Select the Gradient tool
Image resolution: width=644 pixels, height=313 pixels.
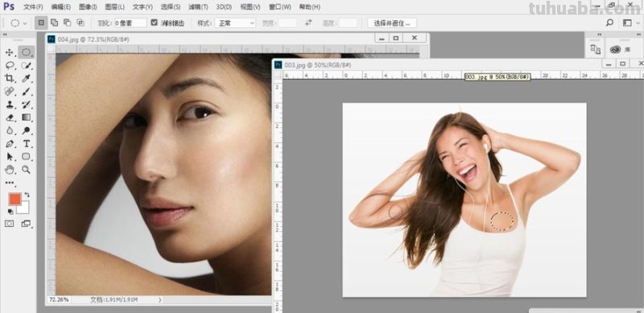click(27, 117)
